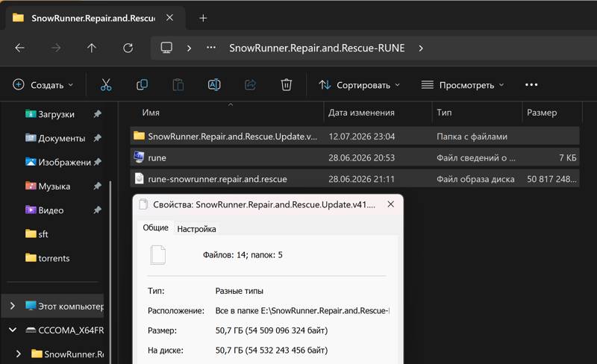Expand the hidden path ellipsis in address bar
The height and width of the screenshot is (364, 597).
(x=211, y=48)
